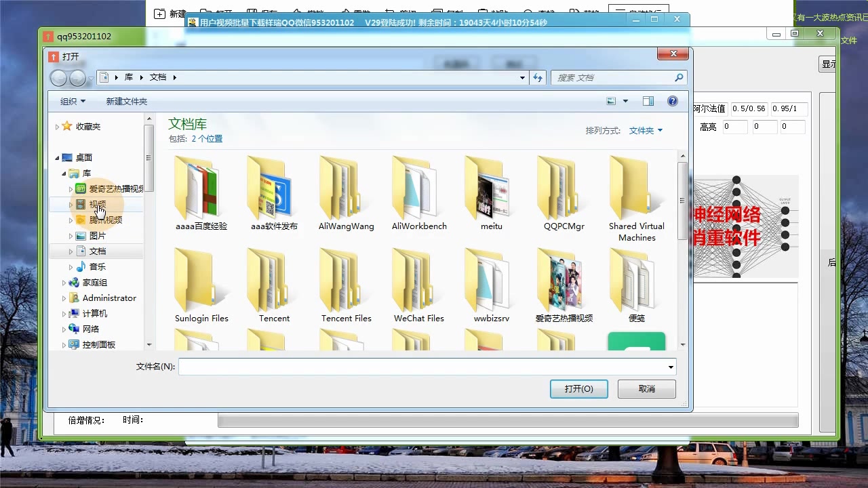Viewport: 868px width, 488px height.
Task: Click the 0.95/1 field in background window
Action: [789, 108]
